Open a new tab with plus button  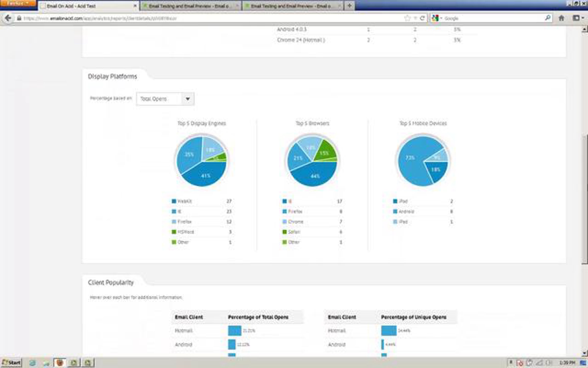point(349,6)
